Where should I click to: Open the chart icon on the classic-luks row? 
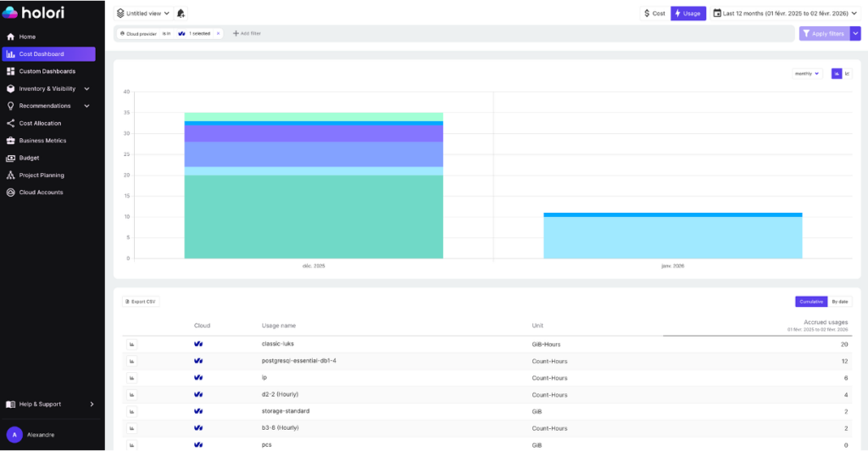coord(132,344)
